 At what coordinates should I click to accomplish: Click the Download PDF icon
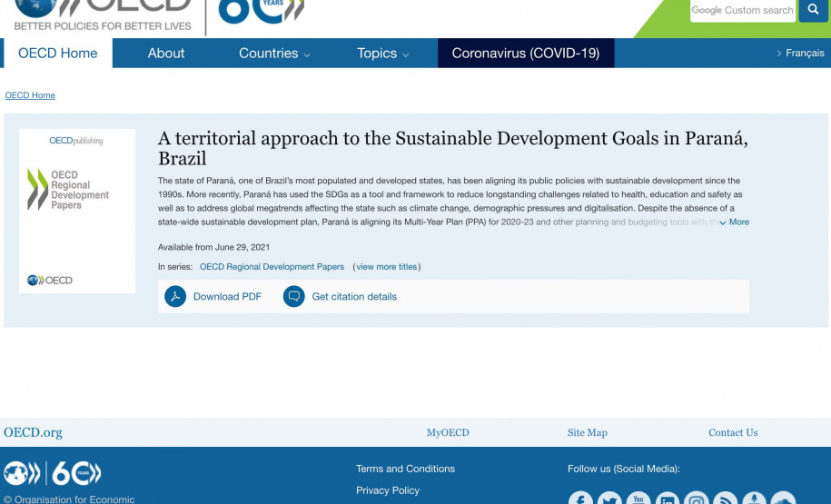(175, 296)
